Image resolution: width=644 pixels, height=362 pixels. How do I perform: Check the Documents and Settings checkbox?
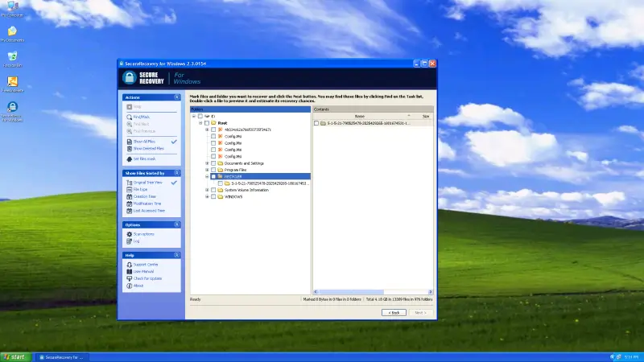tap(213, 163)
